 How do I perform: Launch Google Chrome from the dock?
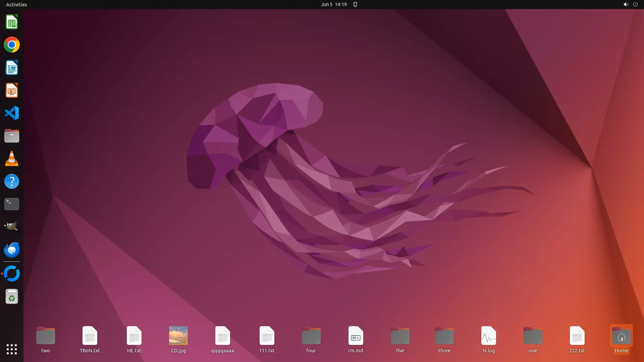coord(12,45)
